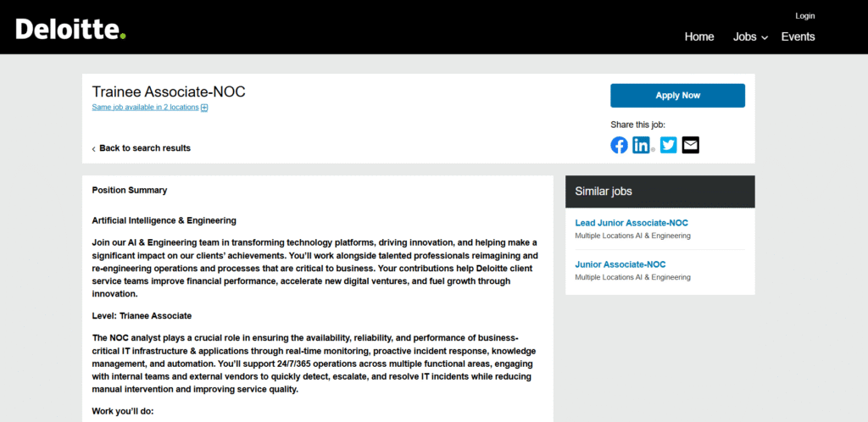Viewport: 868px width, 422px height.
Task: Open the Jobs dropdown chevron
Action: click(765, 38)
